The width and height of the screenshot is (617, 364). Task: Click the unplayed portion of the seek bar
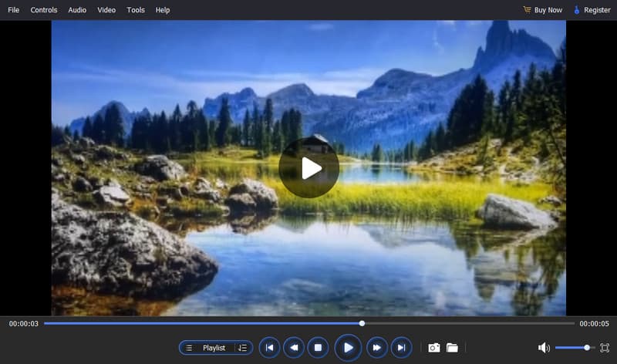point(470,323)
